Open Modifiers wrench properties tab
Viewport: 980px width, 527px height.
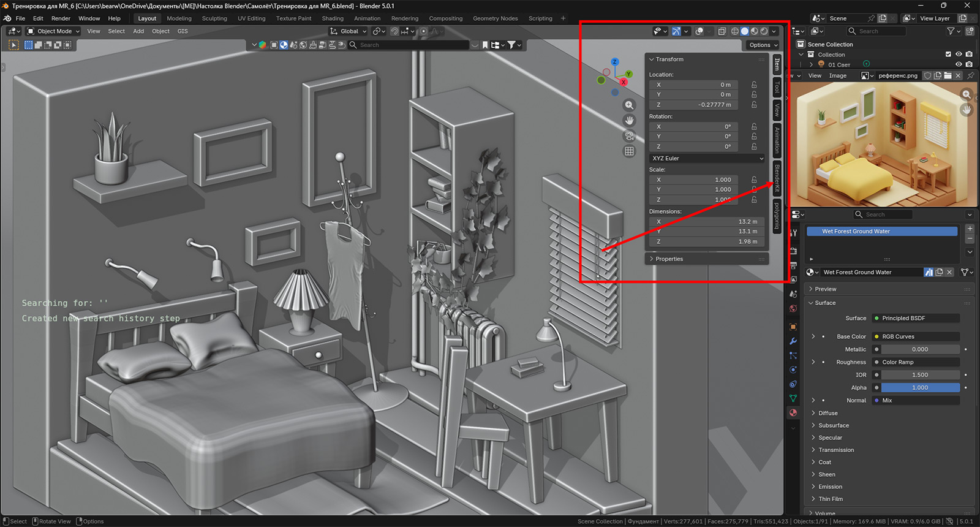(x=793, y=341)
